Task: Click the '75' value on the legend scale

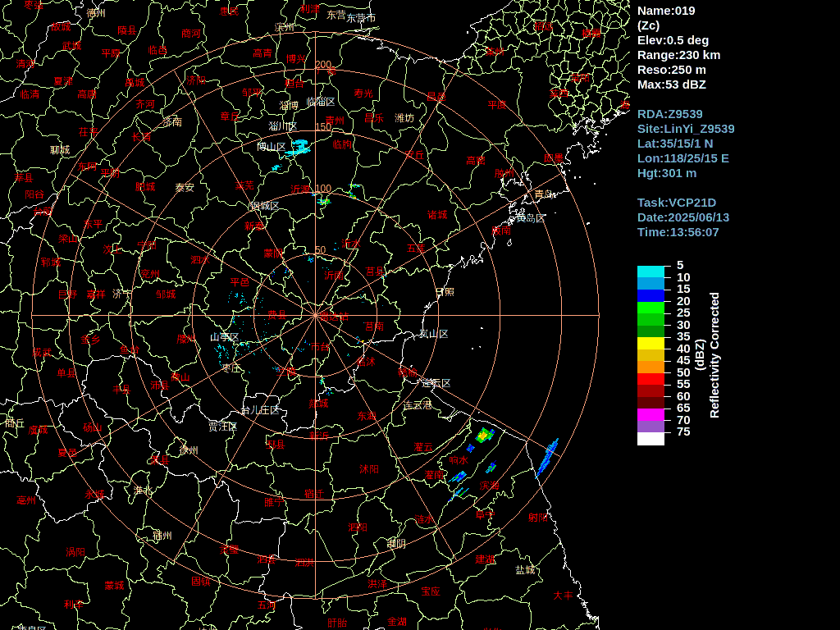Action: point(683,431)
